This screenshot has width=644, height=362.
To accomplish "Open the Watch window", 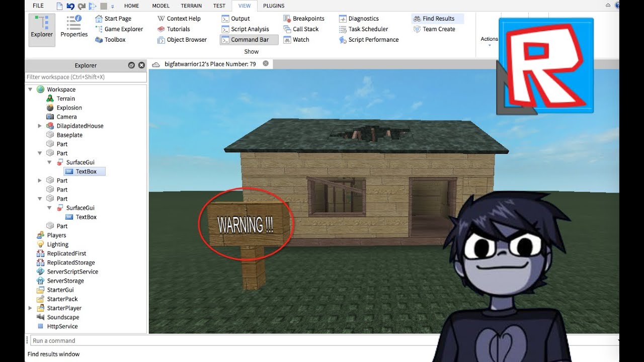I will [x=296, y=40].
